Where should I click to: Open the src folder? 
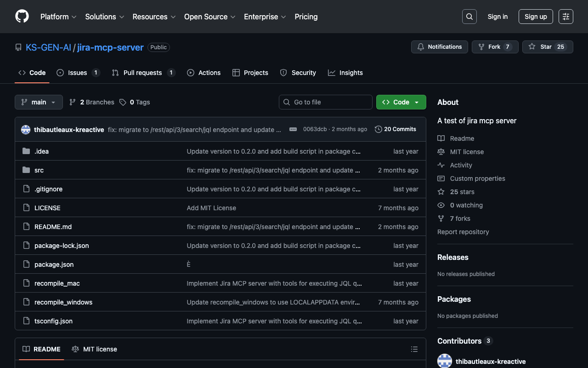pos(39,170)
